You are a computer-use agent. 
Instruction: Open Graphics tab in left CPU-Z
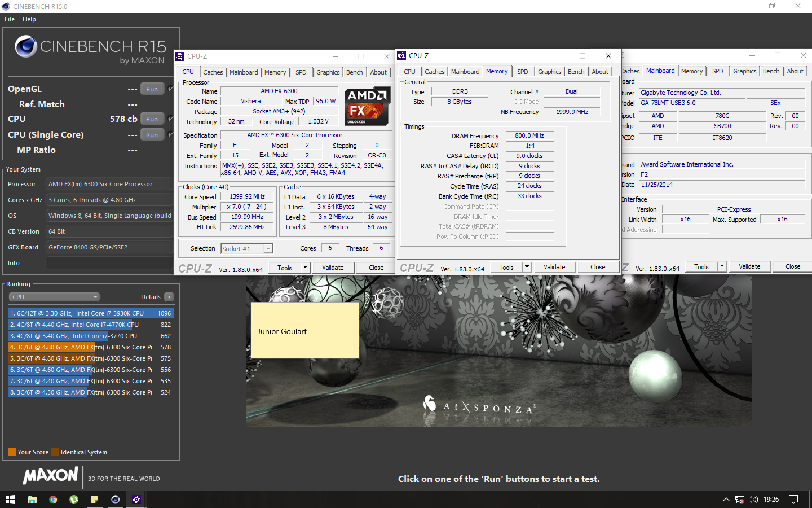(328, 72)
